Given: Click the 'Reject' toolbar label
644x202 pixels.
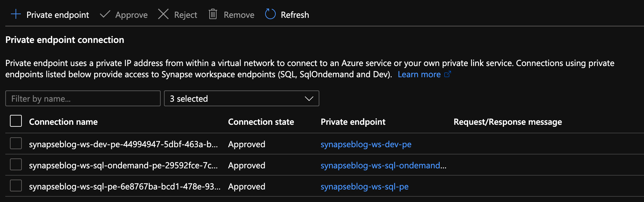Looking at the screenshot, I should (185, 15).
